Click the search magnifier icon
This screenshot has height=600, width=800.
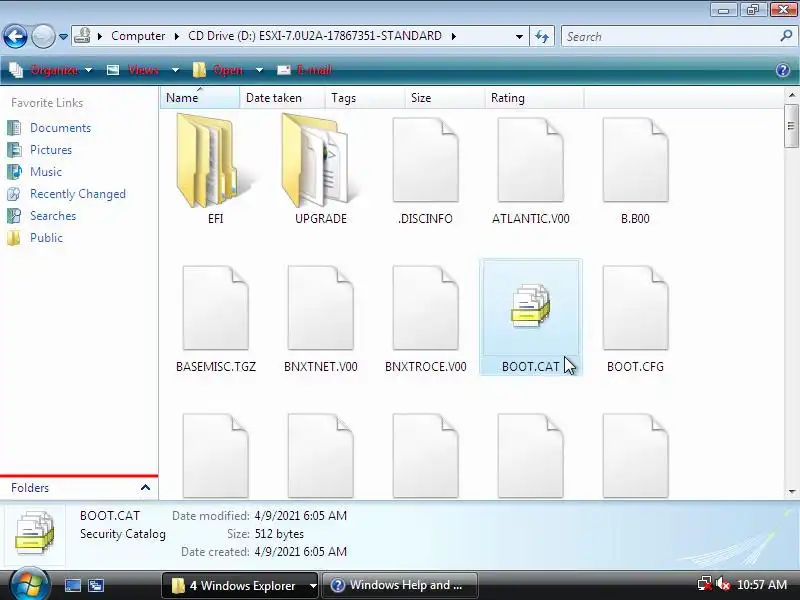(786, 36)
